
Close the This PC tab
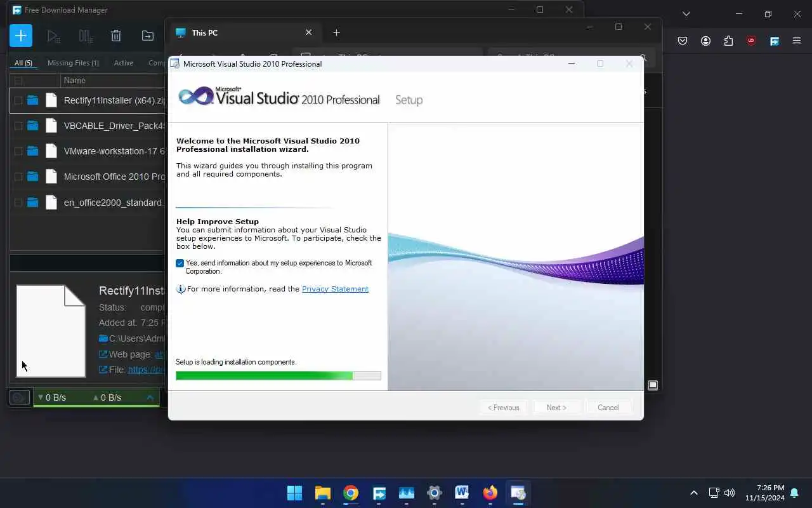308,32
